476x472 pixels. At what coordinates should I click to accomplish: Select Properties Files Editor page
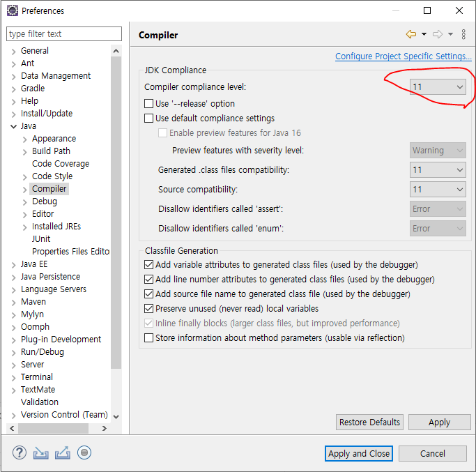click(70, 252)
